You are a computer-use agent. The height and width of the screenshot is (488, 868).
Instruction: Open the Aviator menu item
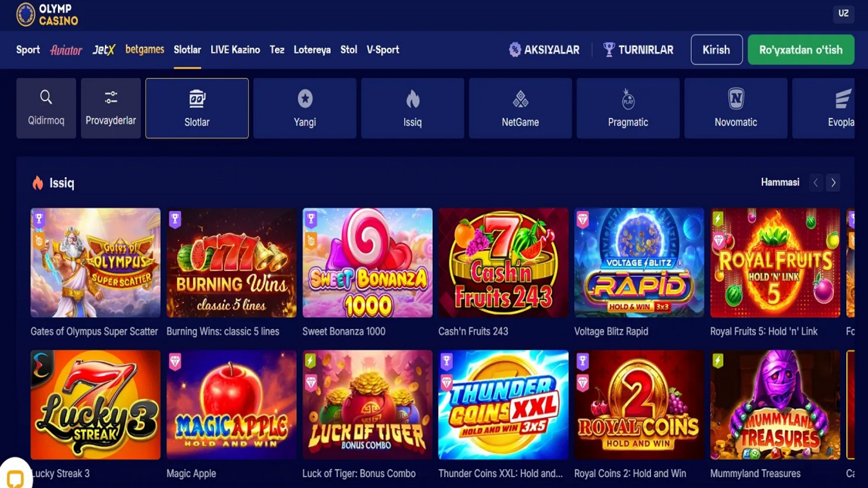[x=66, y=50]
